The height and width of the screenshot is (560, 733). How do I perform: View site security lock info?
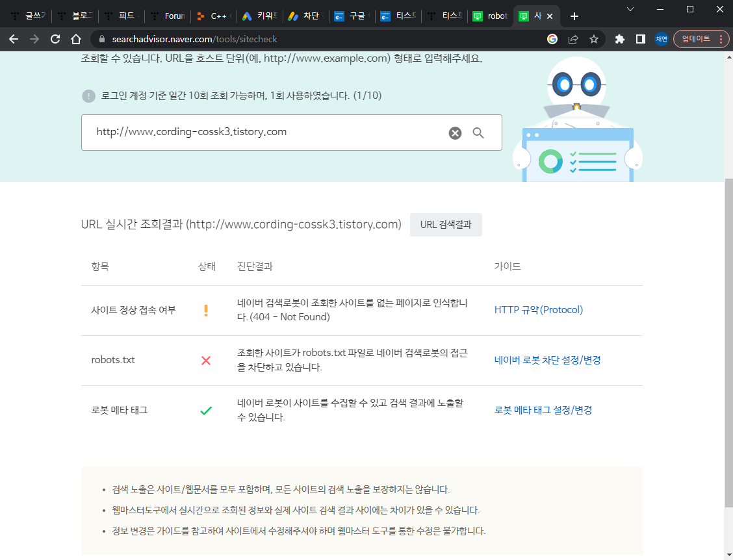(x=102, y=39)
